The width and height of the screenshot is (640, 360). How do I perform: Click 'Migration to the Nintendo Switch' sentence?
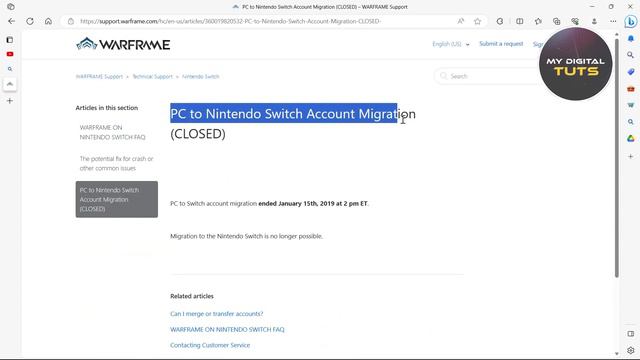(246, 236)
